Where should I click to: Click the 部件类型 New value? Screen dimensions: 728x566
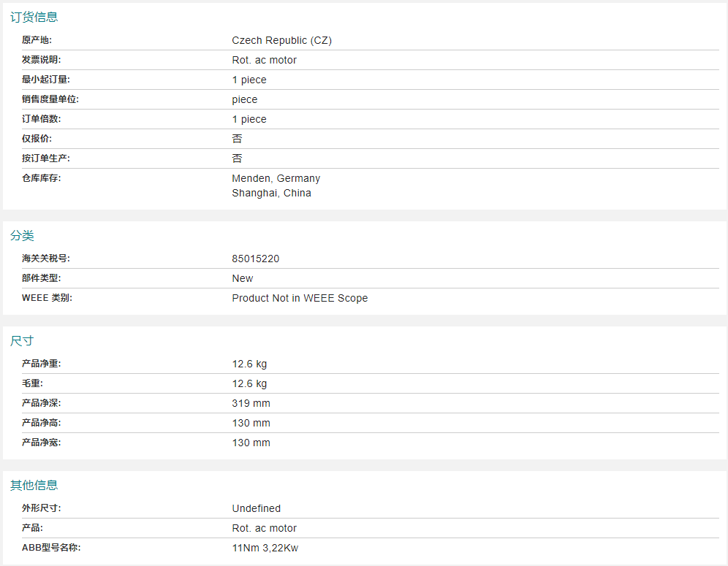[243, 278]
